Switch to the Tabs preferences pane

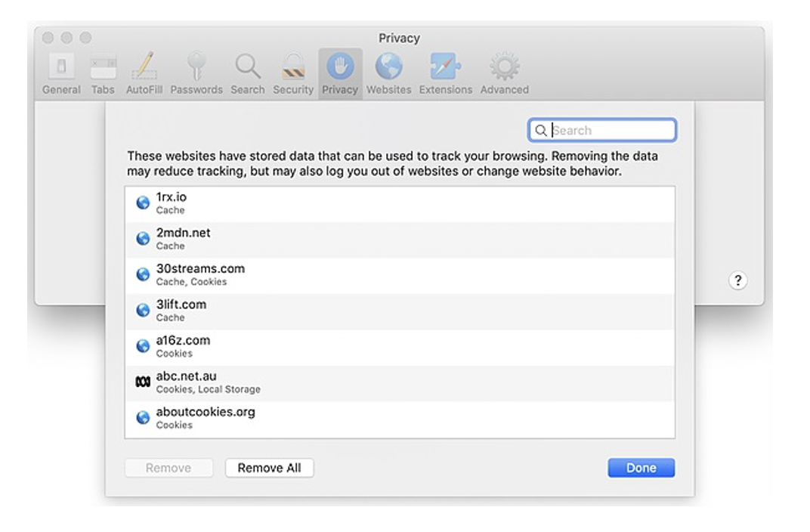point(103,74)
